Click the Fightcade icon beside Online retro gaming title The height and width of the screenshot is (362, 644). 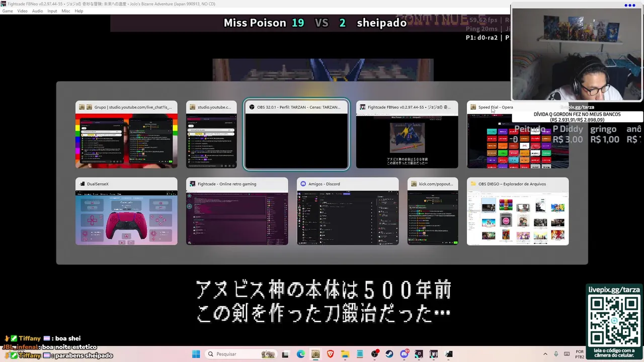pos(192,184)
